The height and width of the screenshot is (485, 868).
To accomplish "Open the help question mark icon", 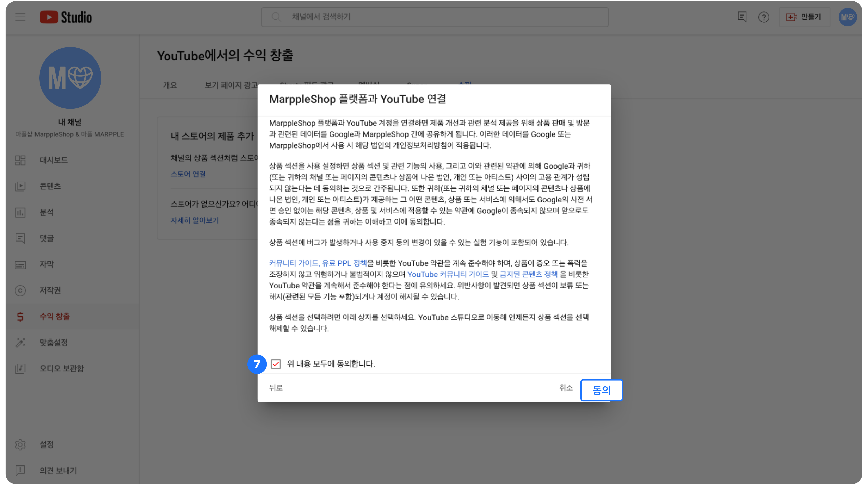I will coord(764,17).
